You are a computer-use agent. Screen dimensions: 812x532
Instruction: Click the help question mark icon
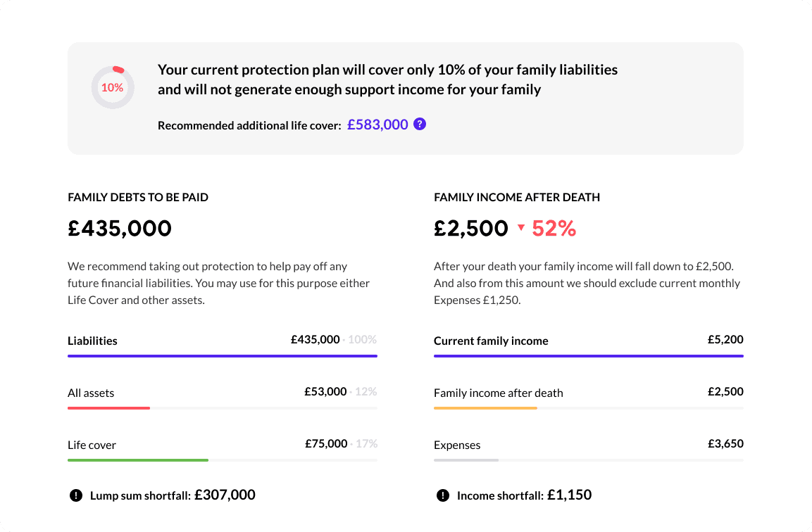click(x=420, y=125)
